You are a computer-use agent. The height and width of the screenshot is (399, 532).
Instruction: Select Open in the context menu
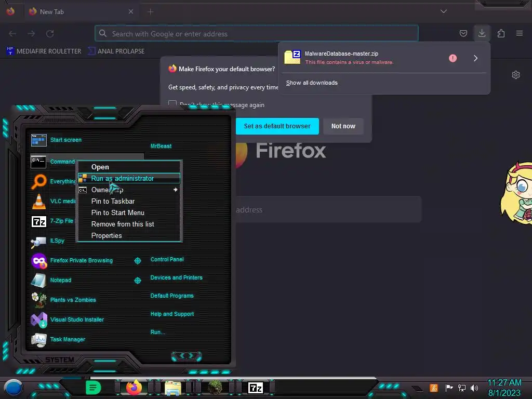click(129, 167)
